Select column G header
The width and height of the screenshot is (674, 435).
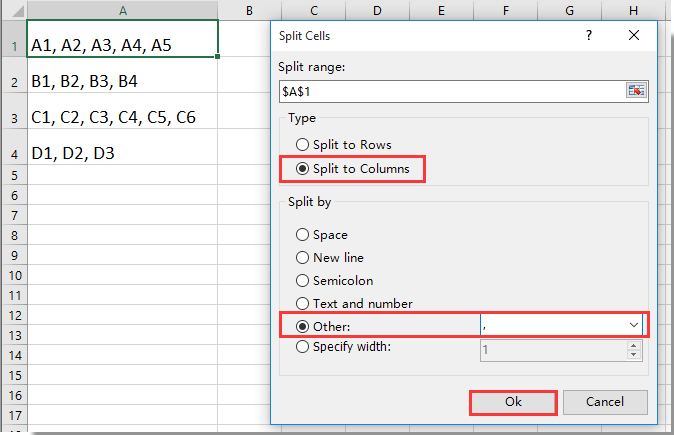[569, 10]
